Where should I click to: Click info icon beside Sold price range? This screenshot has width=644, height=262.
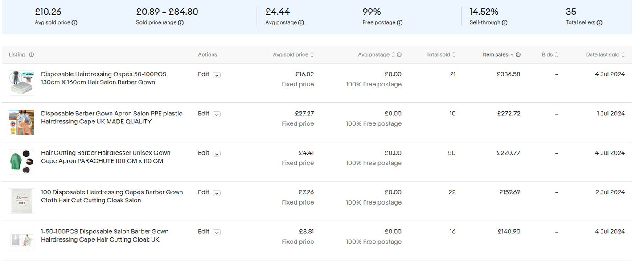coord(181,23)
